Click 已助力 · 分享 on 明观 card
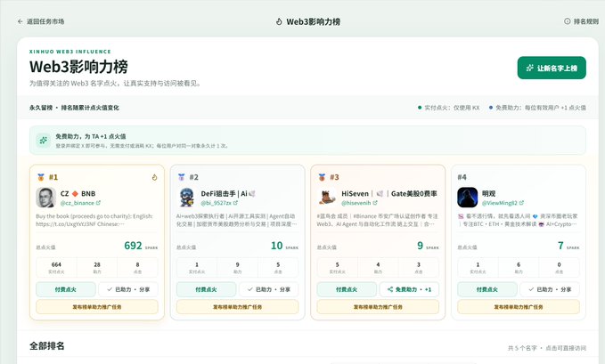Viewport: 605px width, 364px height. tap(550, 289)
